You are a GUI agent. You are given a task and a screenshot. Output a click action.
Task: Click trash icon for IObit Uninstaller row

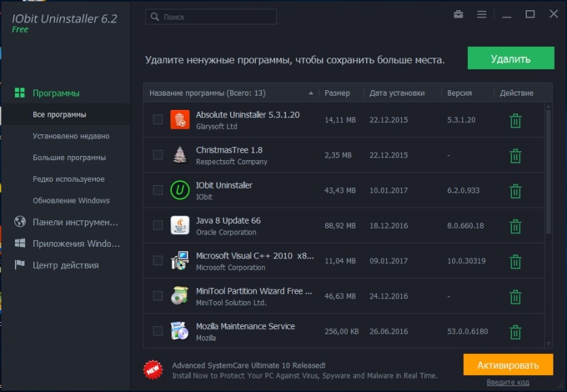point(515,191)
